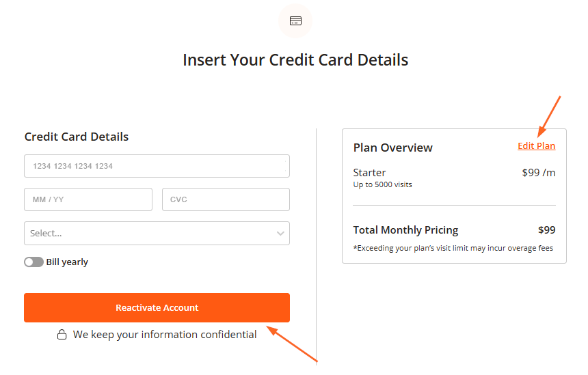The height and width of the screenshot is (375, 588).
Task: Click the bold $99 total amount
Action: click(546, 230)
